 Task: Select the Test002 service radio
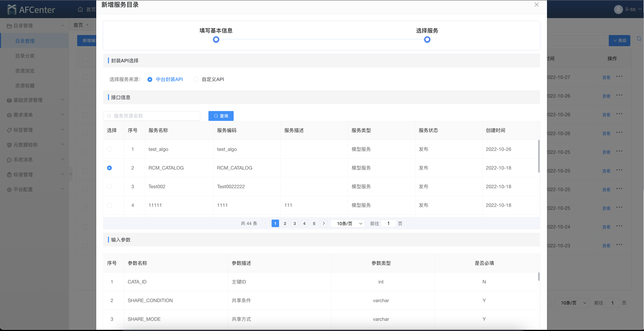(x=109, y=186)
